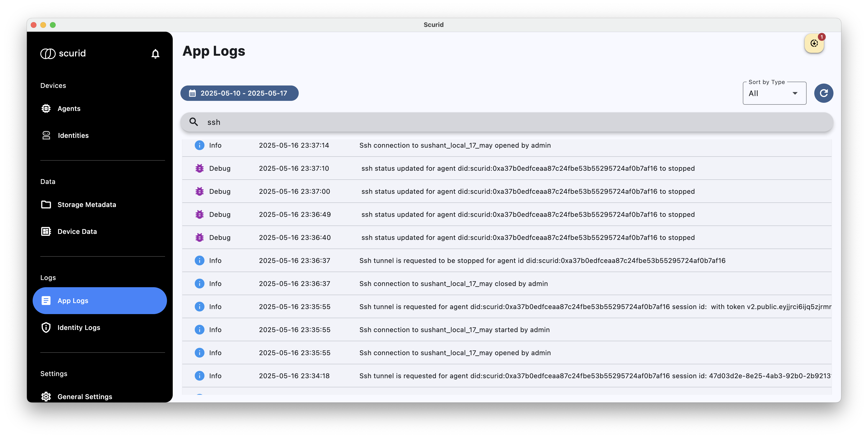Viewport: 868px width, 438px height.
Task: Open the date range picker 2025-05-10 - 2025-05-17
Action: [x=239, y=93]
